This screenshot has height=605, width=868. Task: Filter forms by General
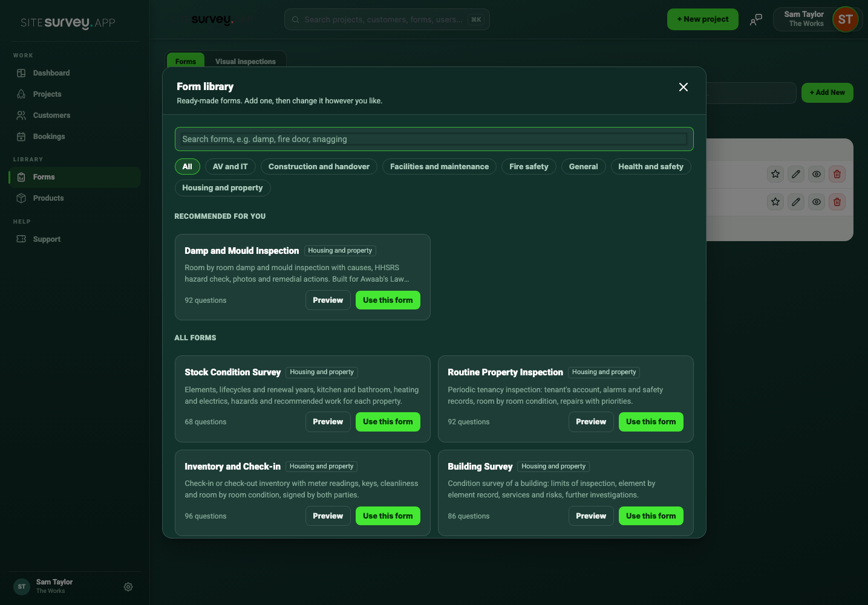click(583, 167)
